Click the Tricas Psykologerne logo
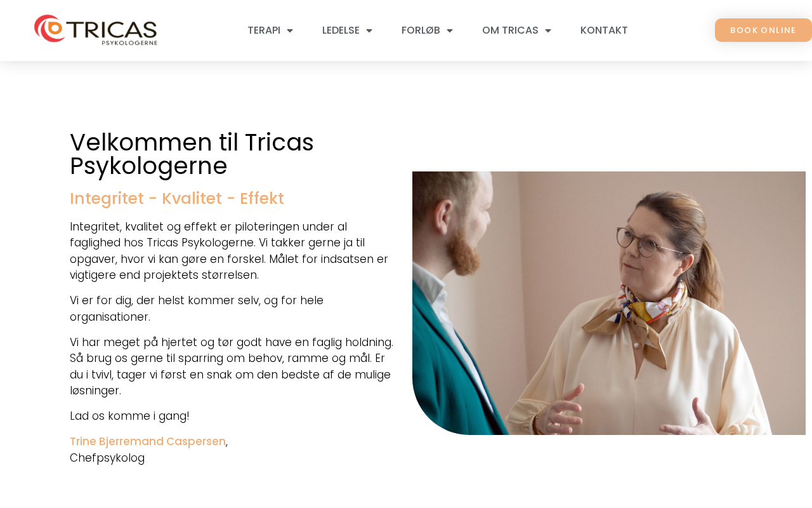Image resolution: width=812 pixels, height=508 pixels. [96, 30]
